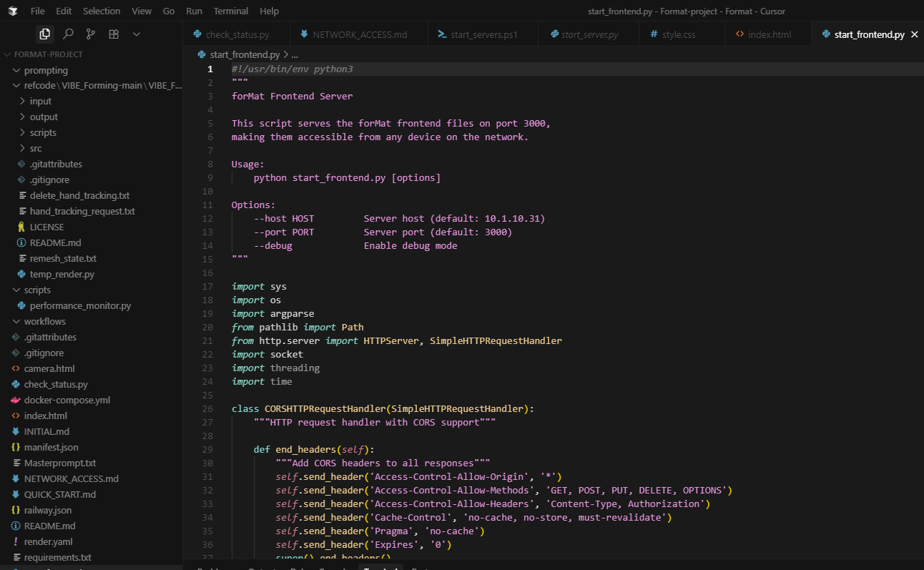Place cursor on 'import argparse' line
924x570 pixels.
click(273, 314)
